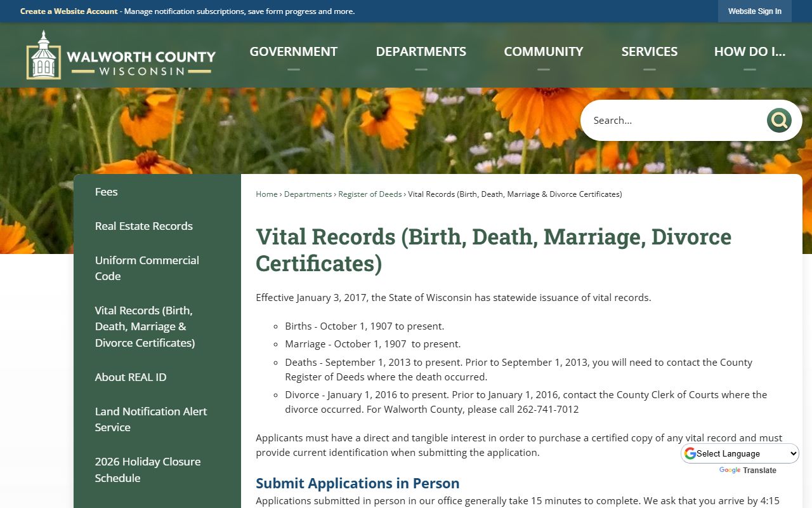Go to Home breadcrumb
The image size is (812, 508).
click(266, 194)
